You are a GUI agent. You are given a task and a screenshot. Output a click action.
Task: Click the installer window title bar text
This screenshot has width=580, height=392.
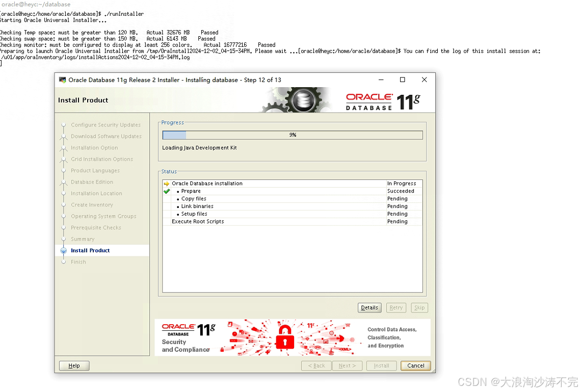coord(175,80)
